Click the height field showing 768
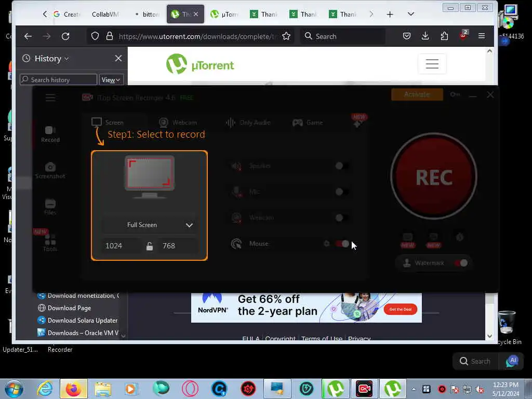Viewport: 532px width, 399px height. 178,246
